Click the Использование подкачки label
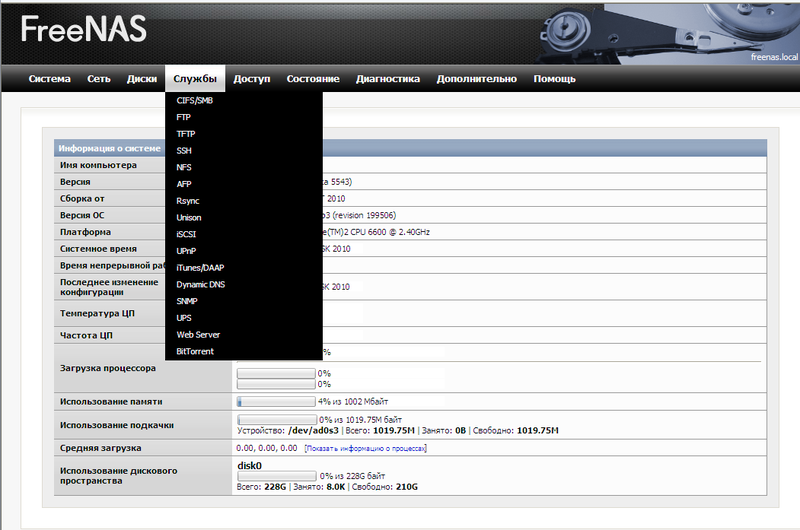800x530 pixels. 117,425
